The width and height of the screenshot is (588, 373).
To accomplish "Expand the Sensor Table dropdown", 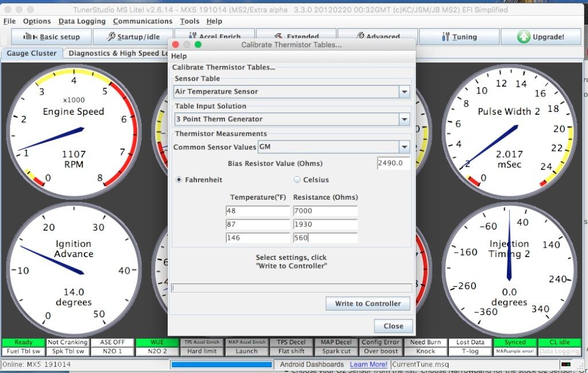I will pyautogui.click(x=404, y=91).
